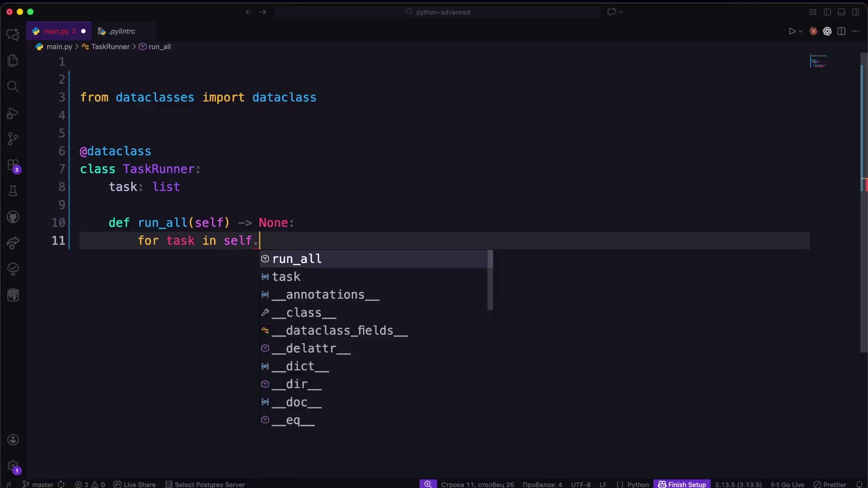Click Finish Setup in status bar

(x=682, y=484)
